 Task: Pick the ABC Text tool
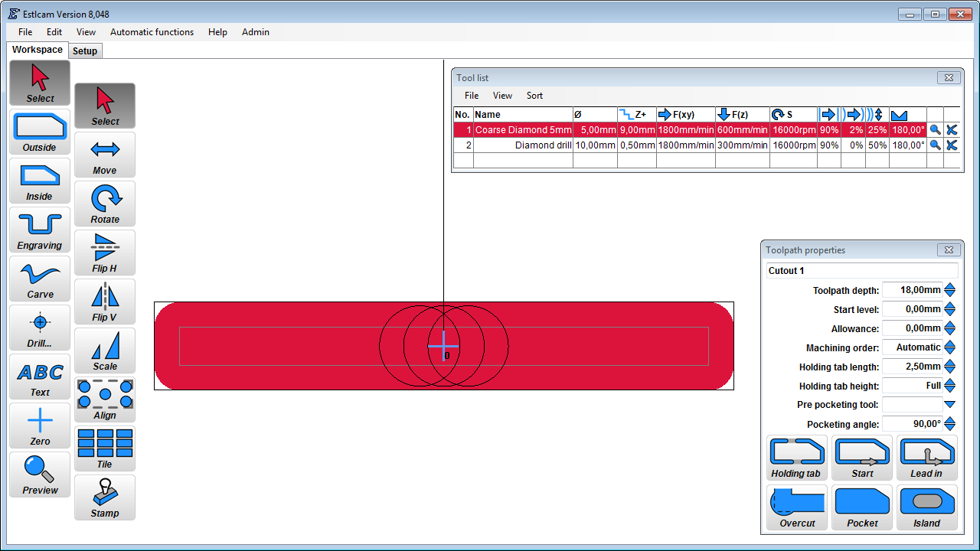tap(40, 377)
